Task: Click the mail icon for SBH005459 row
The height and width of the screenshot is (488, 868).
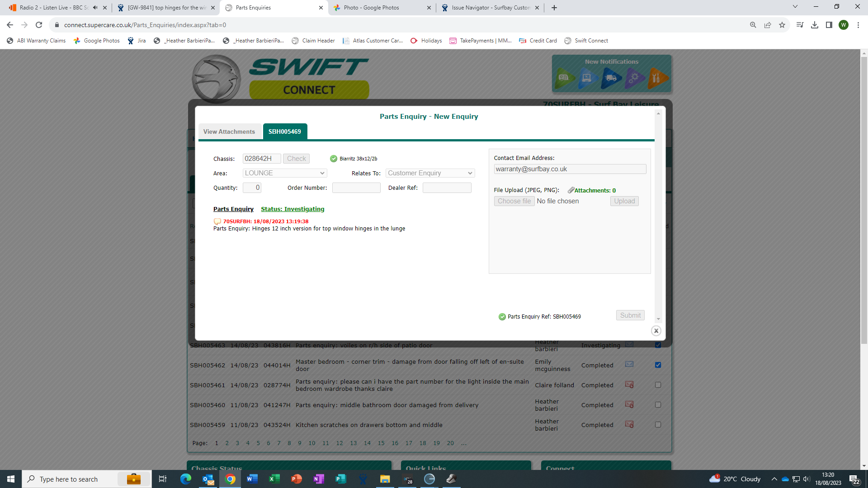Action: pyautogui.click(x=629, y=424)
